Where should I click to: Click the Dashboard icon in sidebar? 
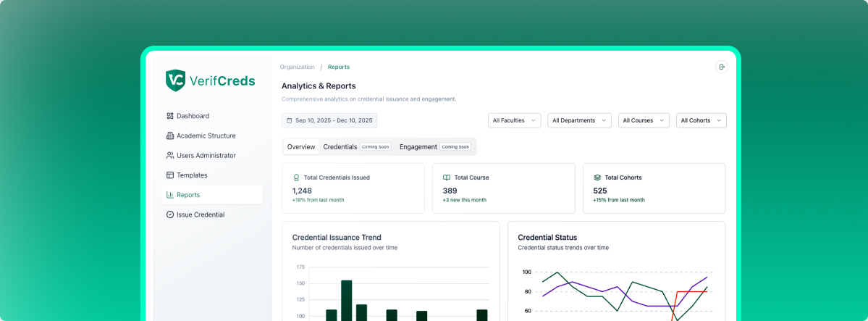coord(170,116)
